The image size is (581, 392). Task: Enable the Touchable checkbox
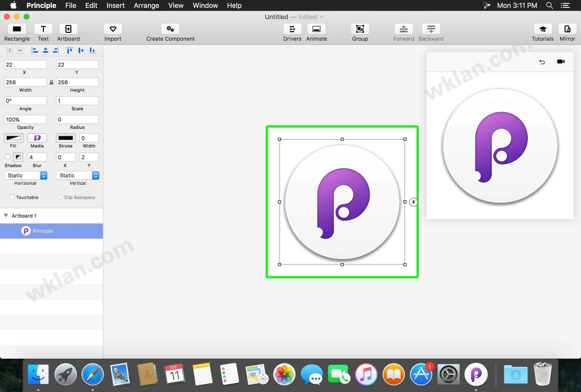tap(12, 197)
